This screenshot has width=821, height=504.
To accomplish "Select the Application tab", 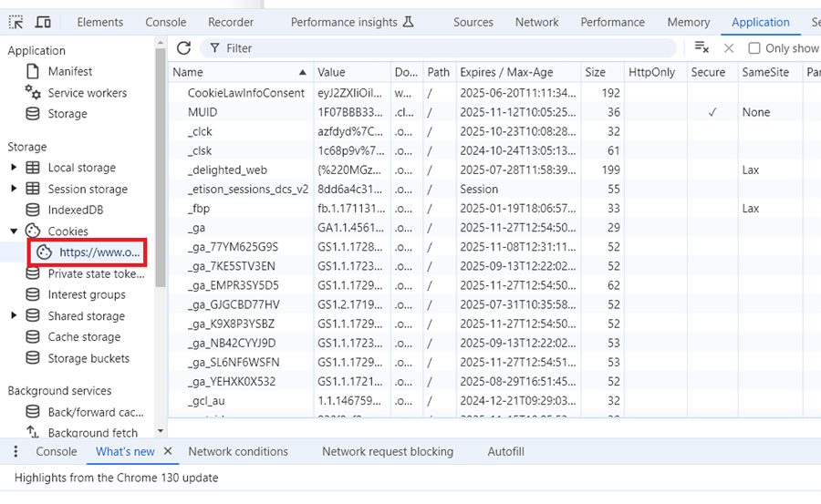I will tap(760, 22).
